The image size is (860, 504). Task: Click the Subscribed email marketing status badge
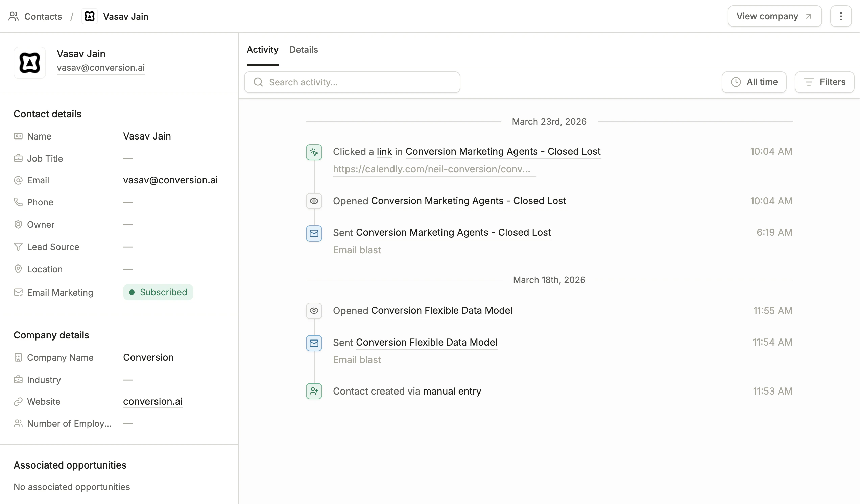[x=158, y=292]
